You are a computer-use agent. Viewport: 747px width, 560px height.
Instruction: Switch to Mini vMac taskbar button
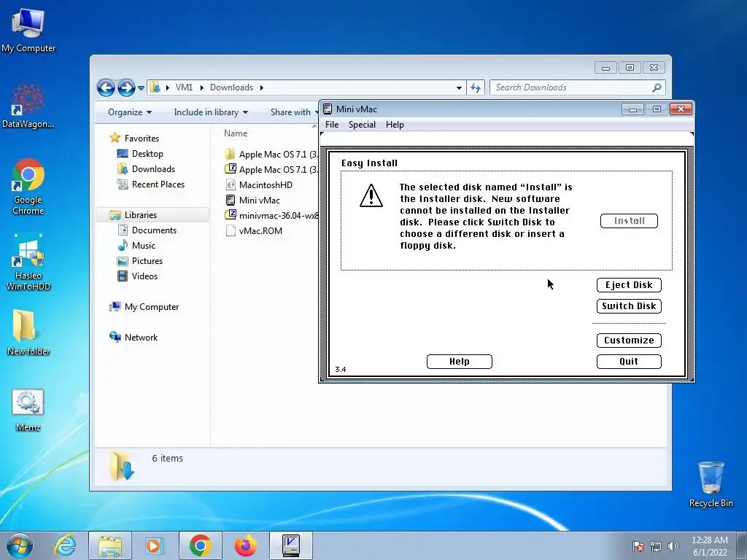(x=290, y=545)
